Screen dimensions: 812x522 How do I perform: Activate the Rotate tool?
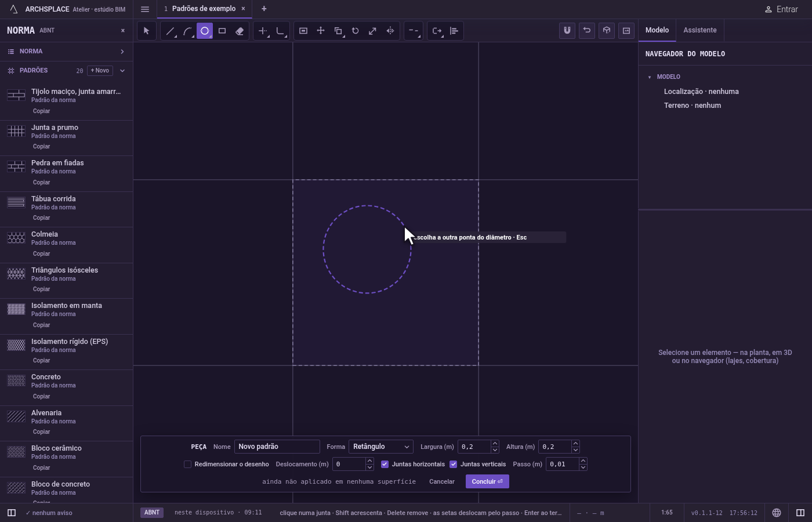[356, 31]
